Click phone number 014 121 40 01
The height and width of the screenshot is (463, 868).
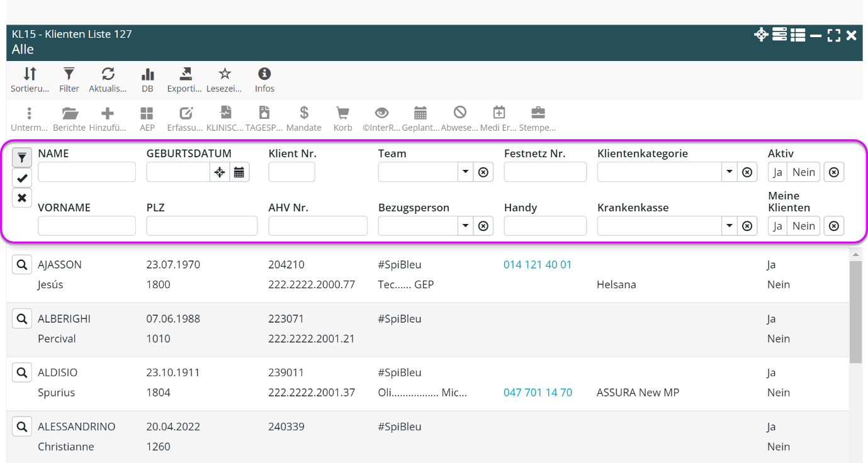(538, 265)
